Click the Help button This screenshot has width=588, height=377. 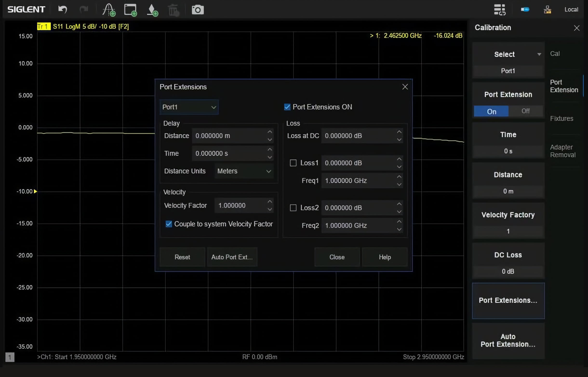click(x=385, y=257)
